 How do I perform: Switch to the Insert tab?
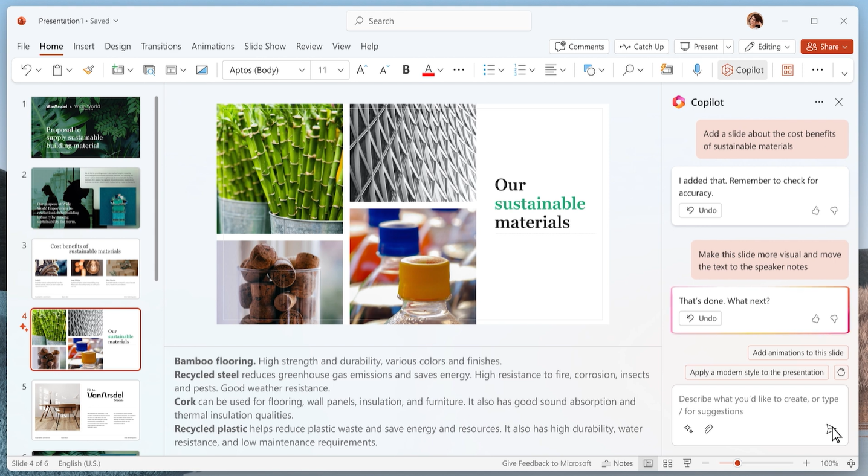pyautogui.click(x=84, y=46)
